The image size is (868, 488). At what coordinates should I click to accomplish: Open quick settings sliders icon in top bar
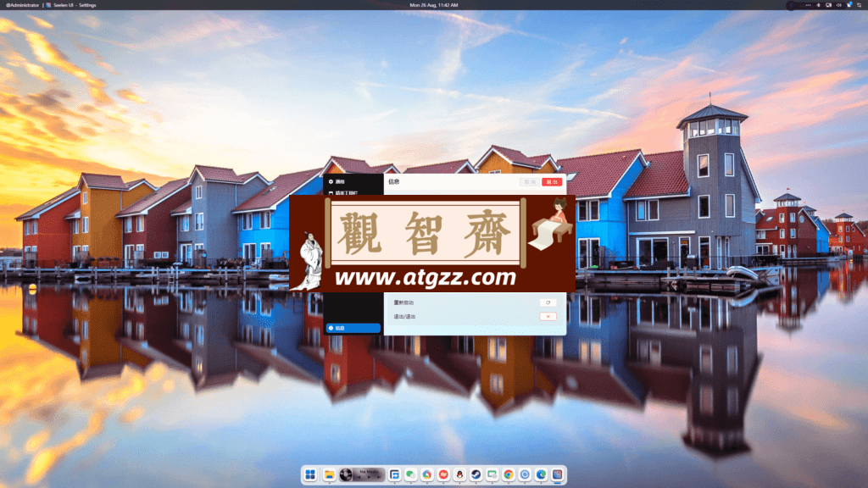[860, 5]
